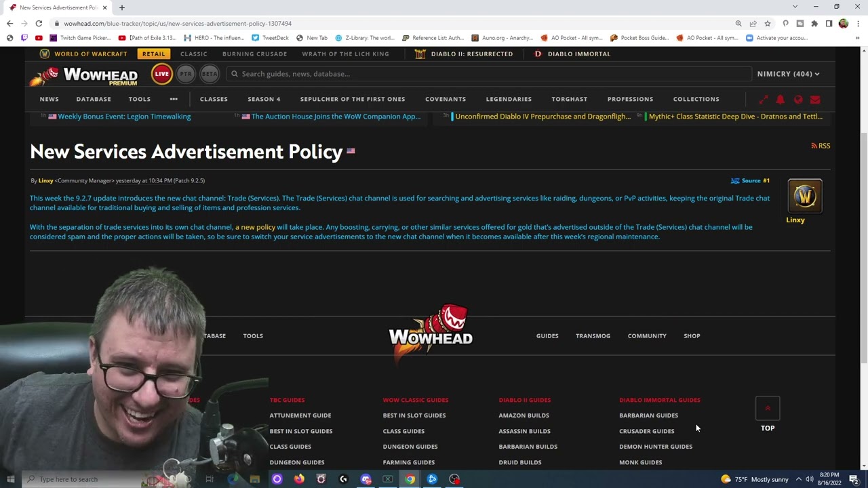This screenshot has height=488, width=868.
Task: Open footer Shop link
Action: pos(692,336)
